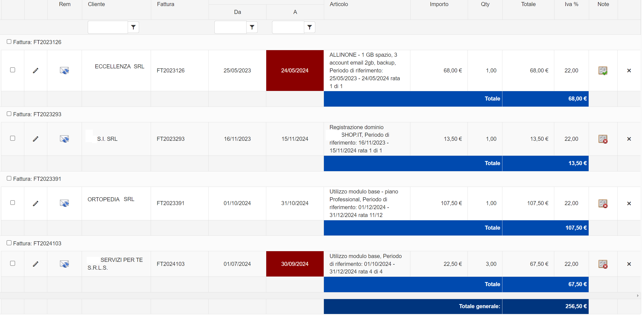
Task: Edit the ORTOPEDIA SRL invoice row
Action: click(x=36, y=204)
